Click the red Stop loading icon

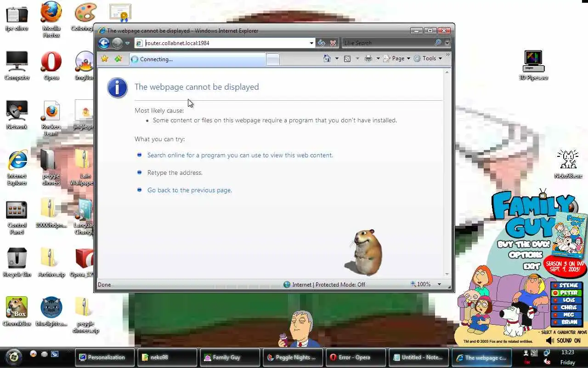pyautogui.click(x=333, y=43)
